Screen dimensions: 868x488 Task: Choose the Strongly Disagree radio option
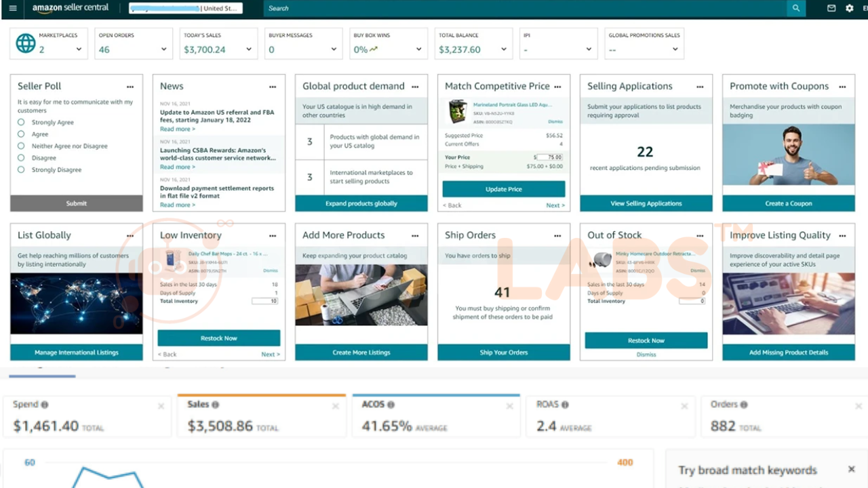(x=21, y=169)
